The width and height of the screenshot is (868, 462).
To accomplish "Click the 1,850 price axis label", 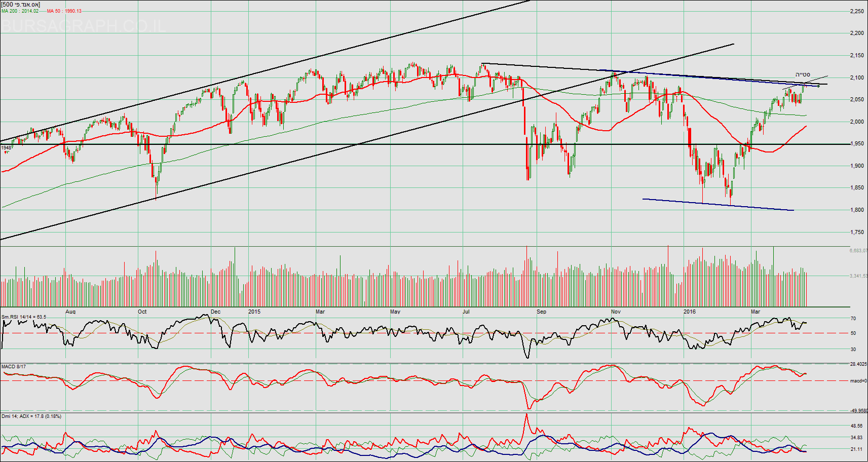I will pos(857,188).
